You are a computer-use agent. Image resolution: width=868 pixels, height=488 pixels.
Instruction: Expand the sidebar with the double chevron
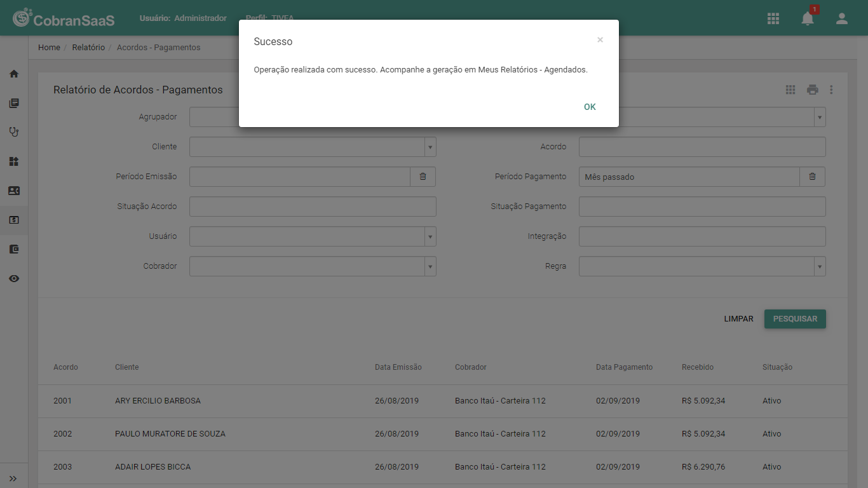(13, 478)
